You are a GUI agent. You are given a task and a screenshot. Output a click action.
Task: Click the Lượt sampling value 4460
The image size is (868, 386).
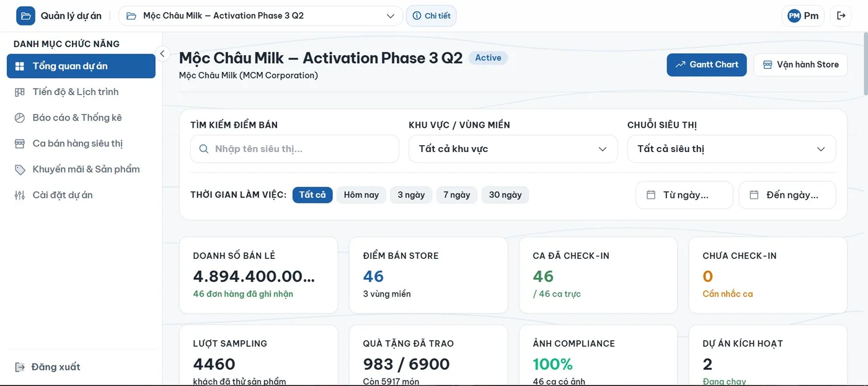(x=215, y=364)
